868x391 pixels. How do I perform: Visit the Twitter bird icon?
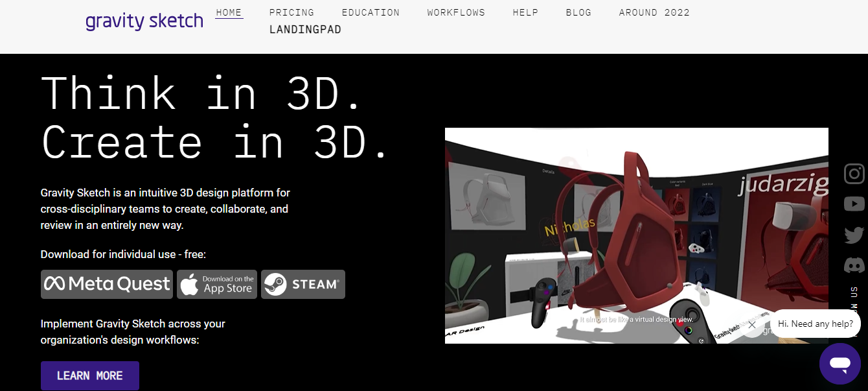[x=854, y=235]
